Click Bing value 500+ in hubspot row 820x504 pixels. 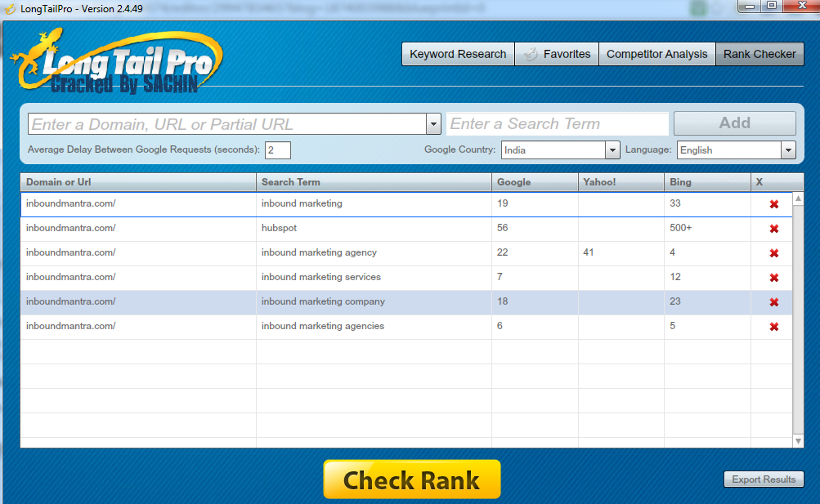point(680,228)
